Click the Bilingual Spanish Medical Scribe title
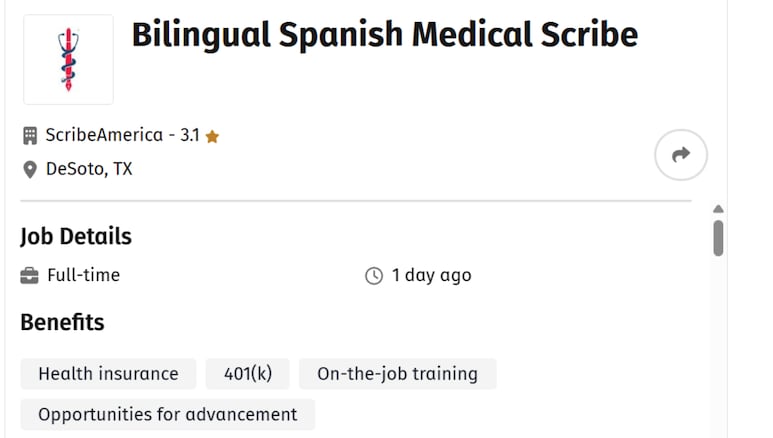This screenshot has height=438, width=773. (385, 35)
